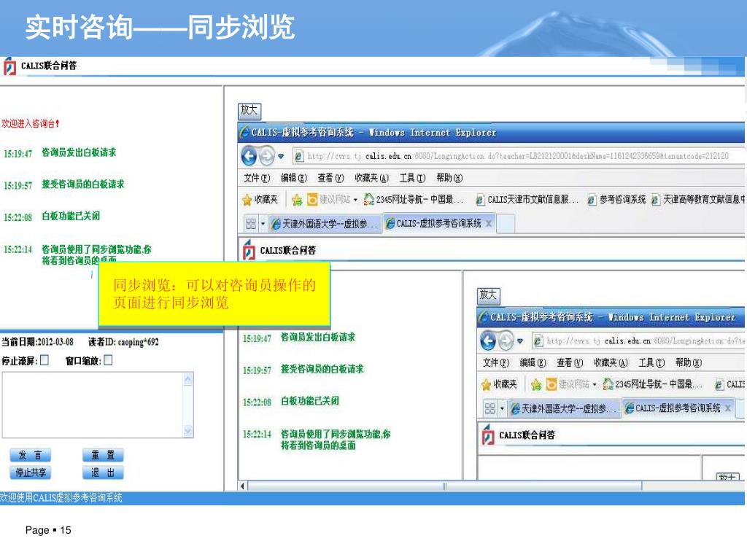This screenshot has width=747, height=560.
Task: Open the 工具(T) menu in outer browser
Action: pyautogui.click(x=412, y=178)
